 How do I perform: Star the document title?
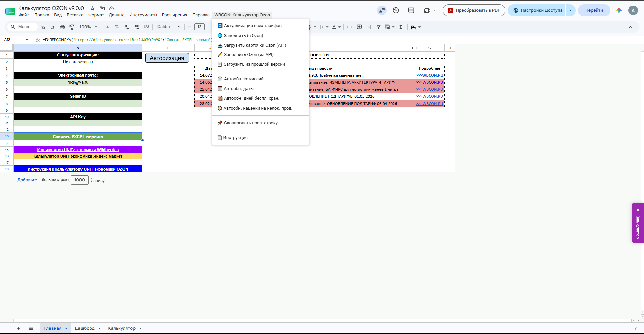(92, 8)
